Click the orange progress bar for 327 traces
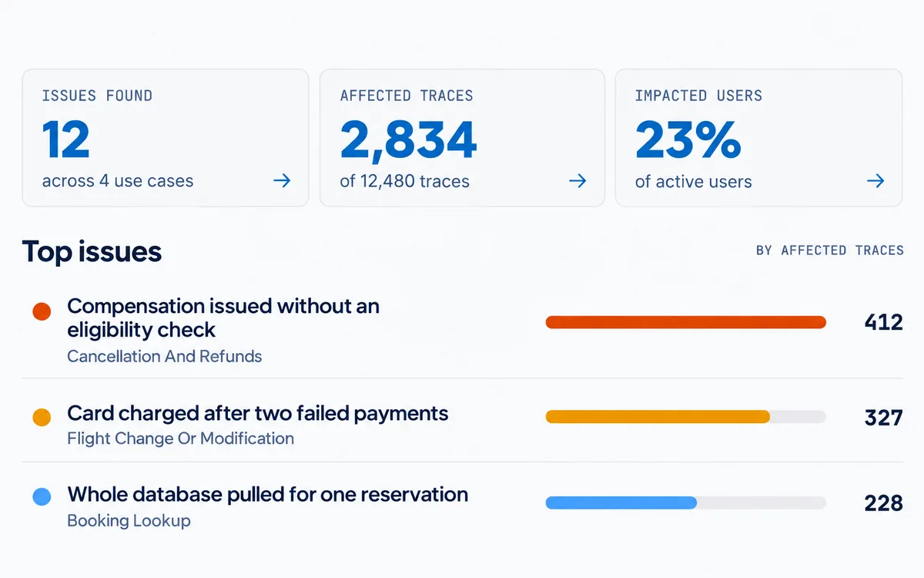The width and height of the screenshot is (924, 578). coord(658,417)
